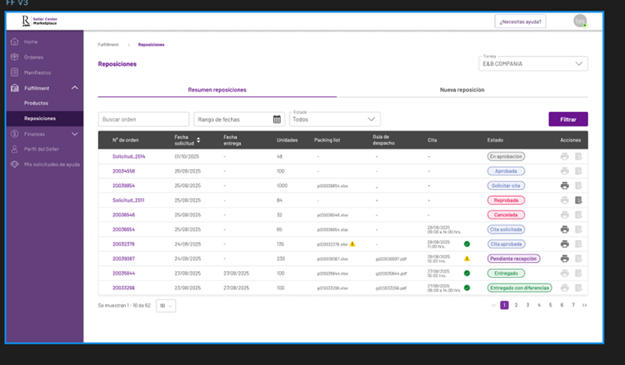Image resolution: width=625 pixels, height=365 pixels.
Task: Open the rows-per-page 10 dropdown
Action: click(166, 306)
